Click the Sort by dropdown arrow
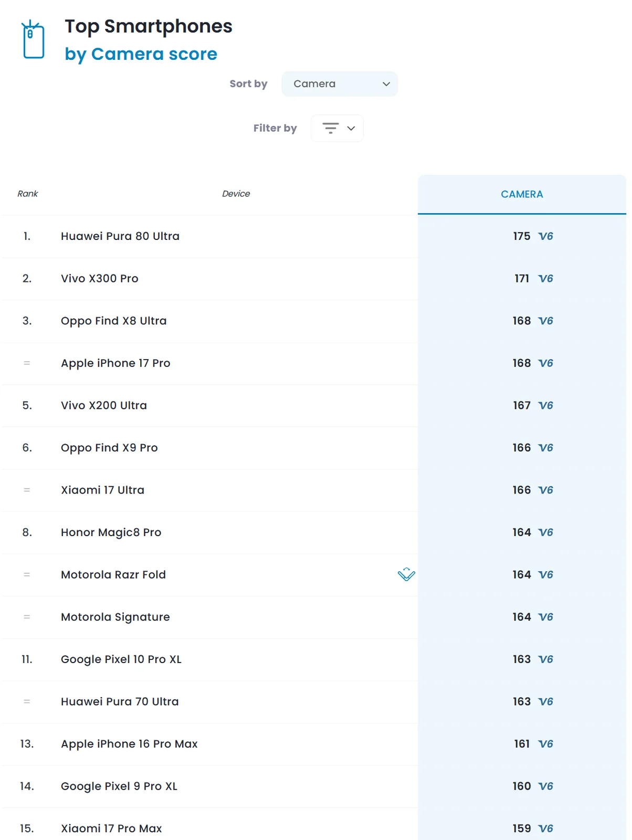632x840 pixels. point(386,84)
